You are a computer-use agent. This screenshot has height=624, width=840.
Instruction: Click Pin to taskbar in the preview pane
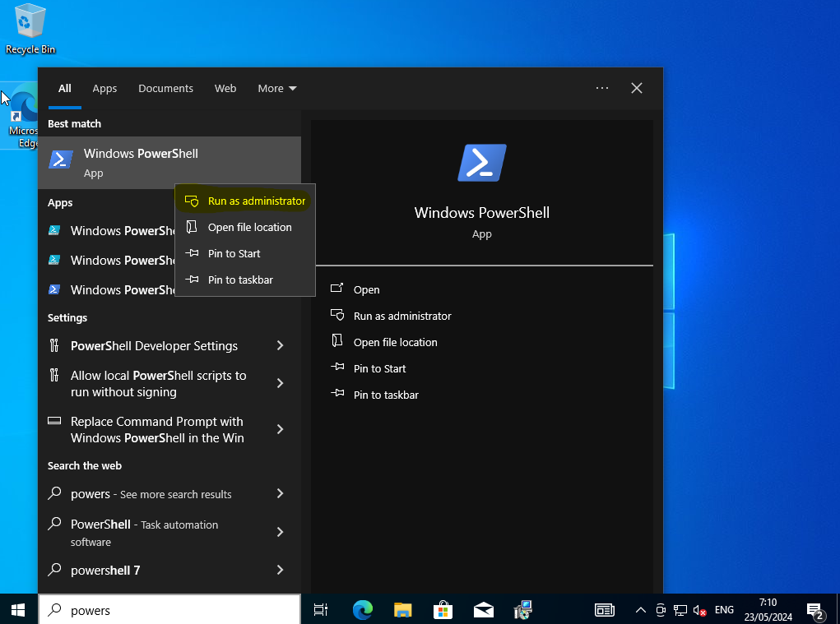point(386,395)
